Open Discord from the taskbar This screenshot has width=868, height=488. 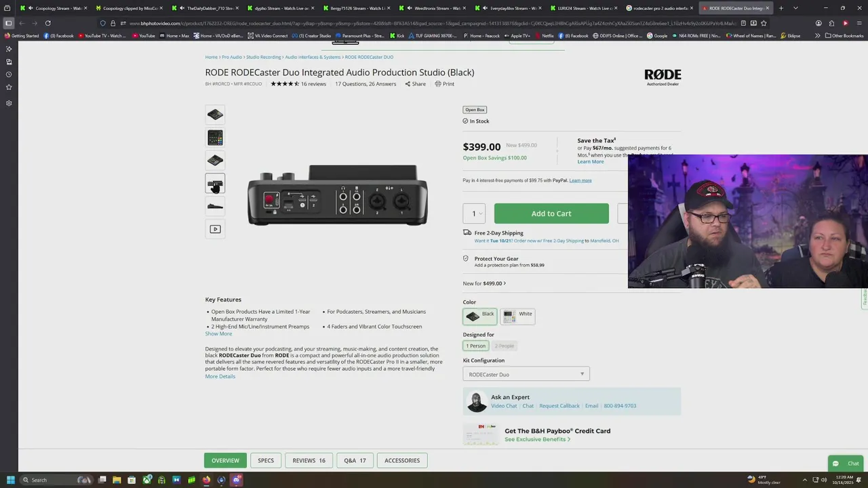pos(236,480)
